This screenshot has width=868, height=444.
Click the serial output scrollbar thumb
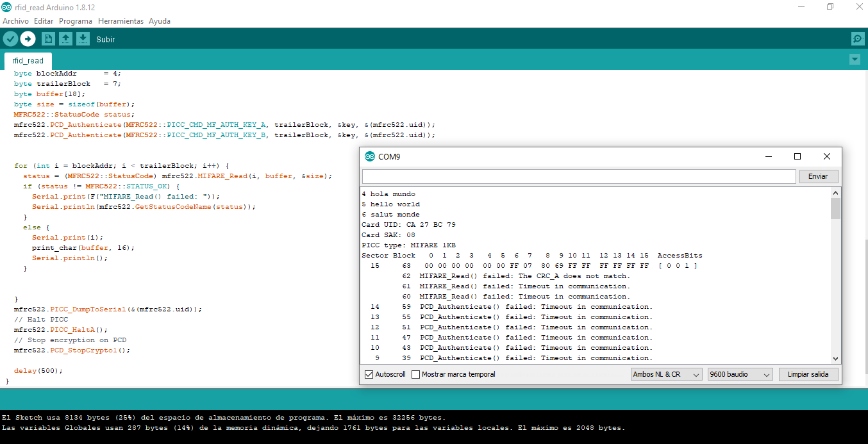tap(835, 208)
